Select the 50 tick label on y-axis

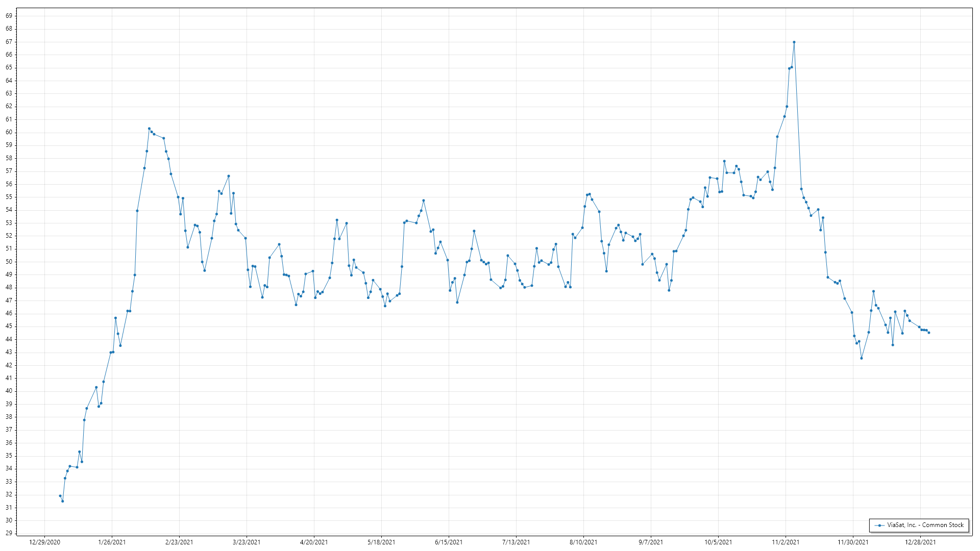[x=9, y=262]
